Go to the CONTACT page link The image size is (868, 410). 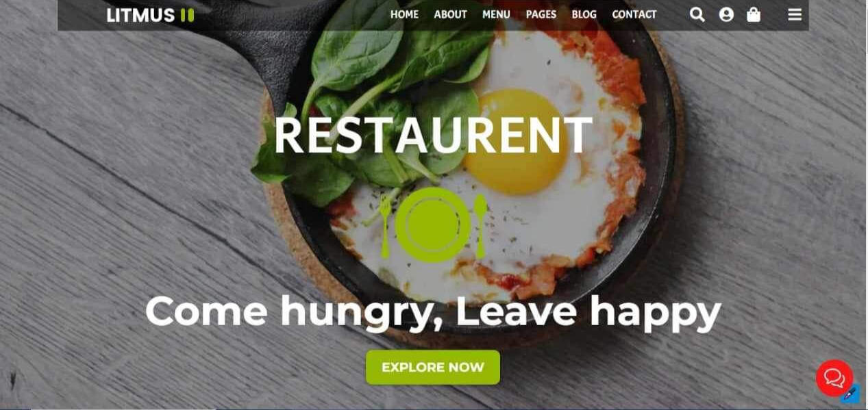coord(634,14)
